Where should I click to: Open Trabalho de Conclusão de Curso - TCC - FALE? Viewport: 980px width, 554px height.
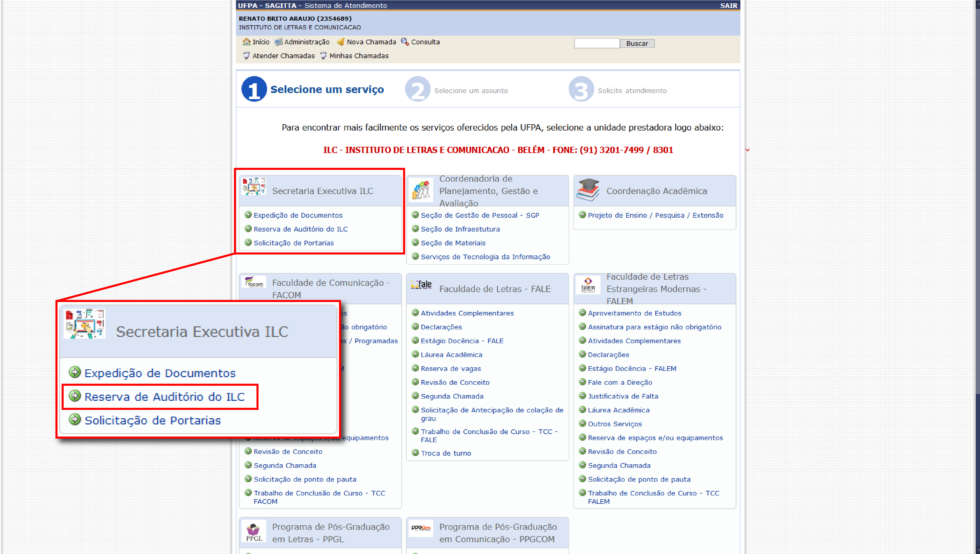point(489,435)
